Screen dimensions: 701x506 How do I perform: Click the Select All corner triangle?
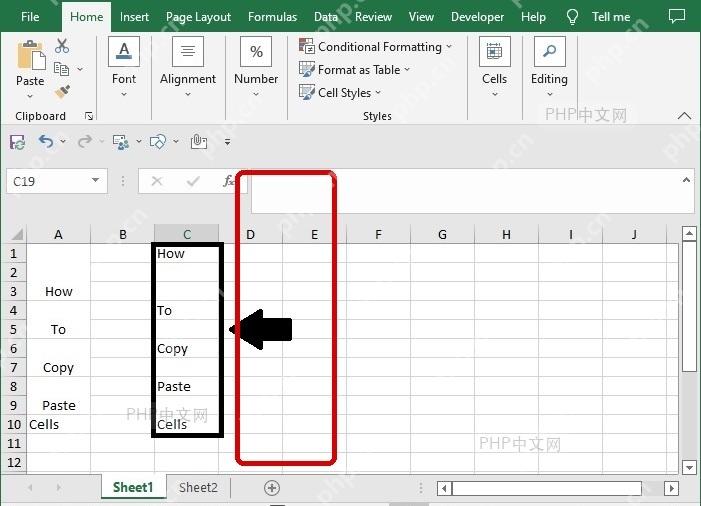tap(17, 234)
